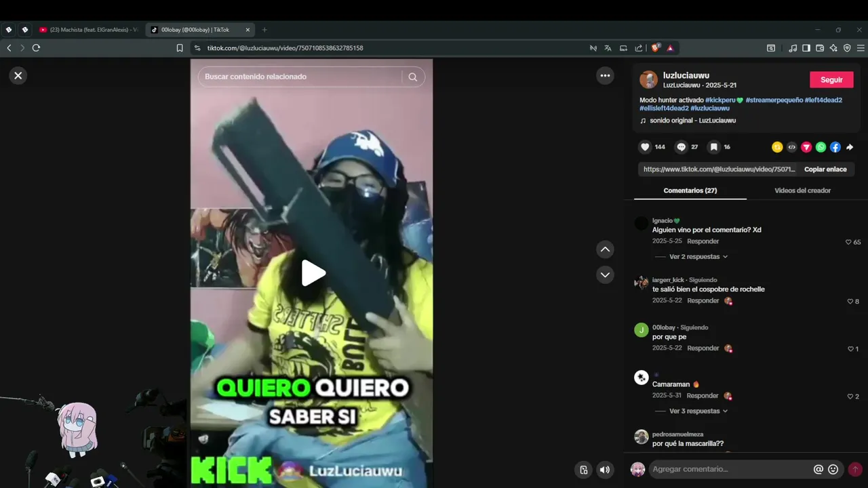Mute the video sound
The image size is (868, 488).
coord(605,470)
